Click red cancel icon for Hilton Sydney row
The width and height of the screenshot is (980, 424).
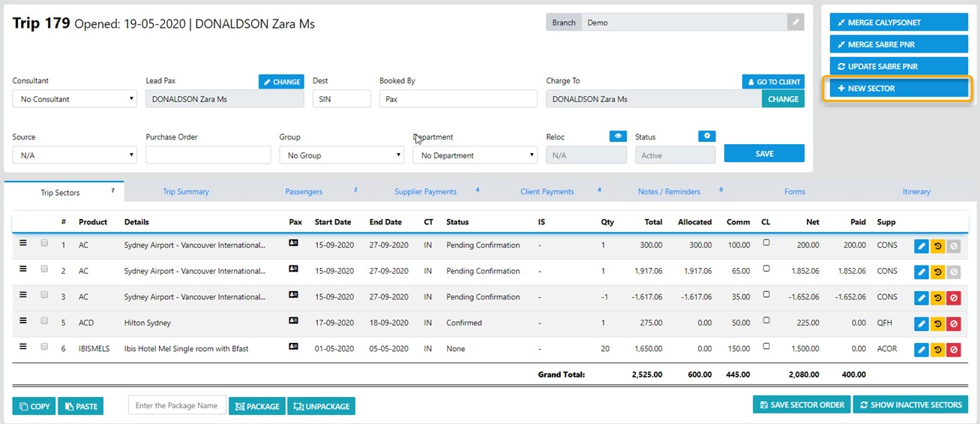coord(953,324)
